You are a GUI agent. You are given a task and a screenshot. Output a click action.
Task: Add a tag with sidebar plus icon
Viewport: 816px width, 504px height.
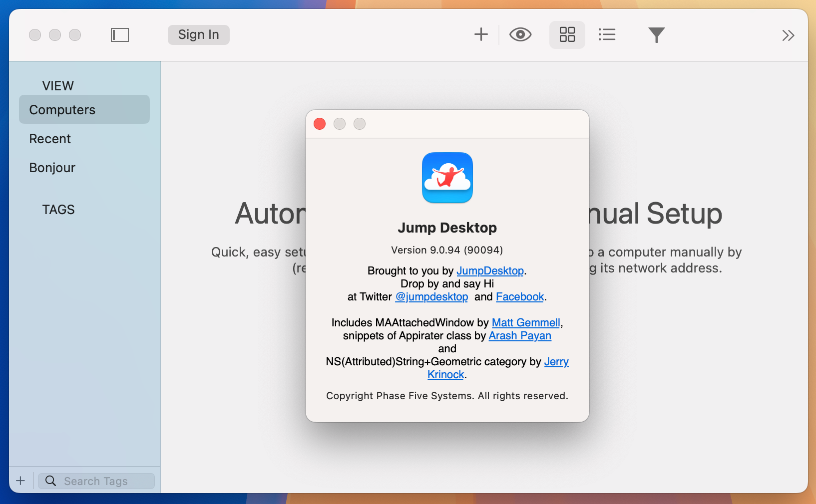click(x=20, y=481)
